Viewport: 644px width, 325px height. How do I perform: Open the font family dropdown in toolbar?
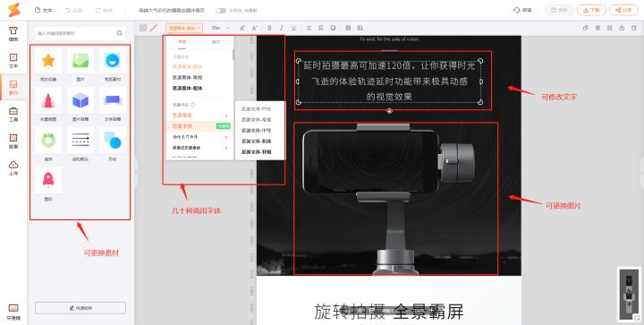184,28
